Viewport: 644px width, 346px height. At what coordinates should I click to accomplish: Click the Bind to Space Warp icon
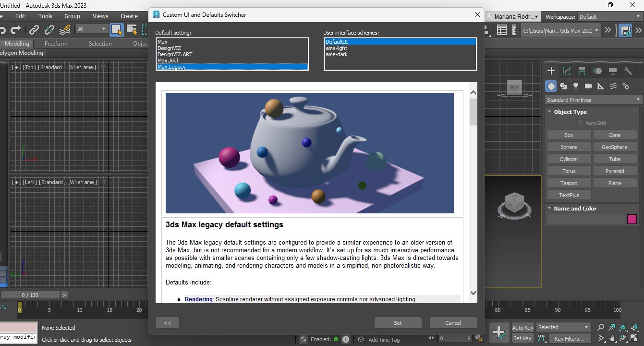[x=65, y=30]
